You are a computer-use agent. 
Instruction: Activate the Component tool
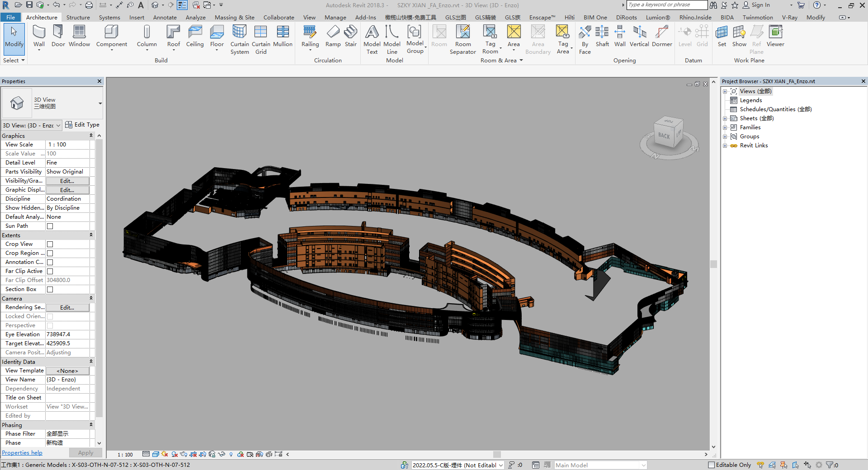112,36
